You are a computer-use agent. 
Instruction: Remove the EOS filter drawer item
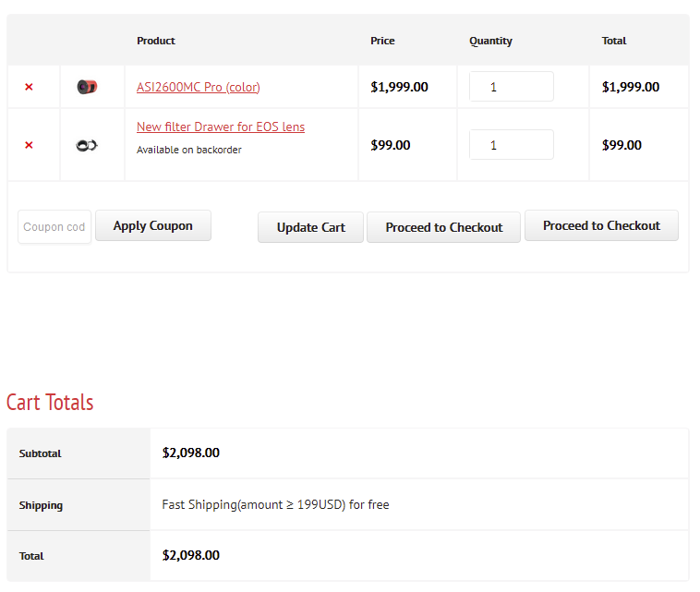tap(29, 145)
